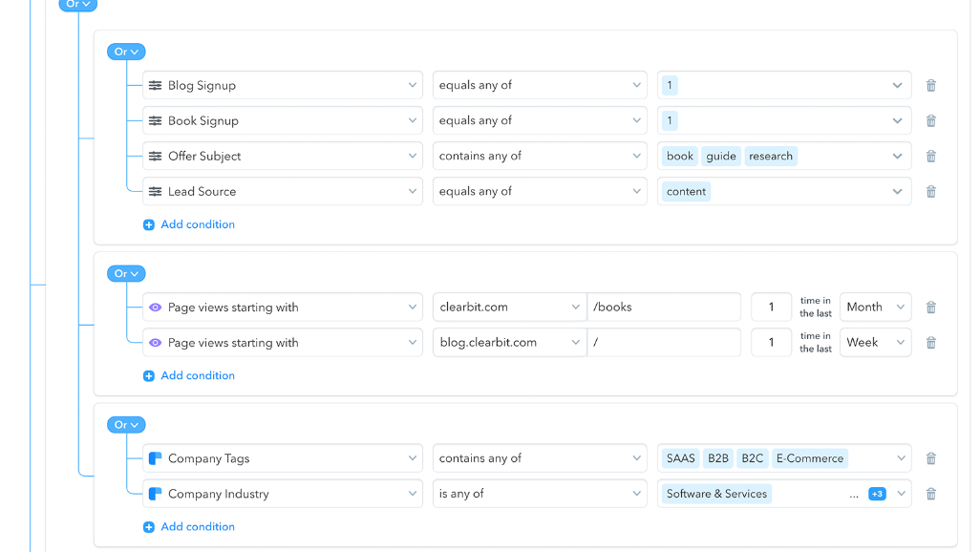
Task: Delete the Book Signup condition row
Action: 930,121
